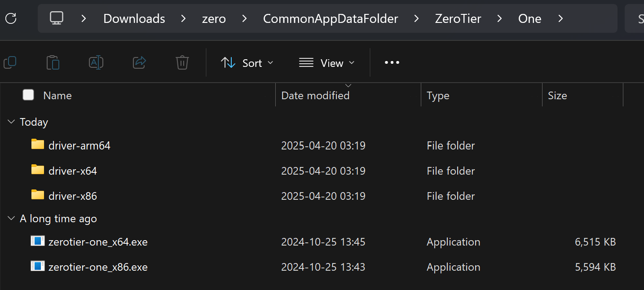This screenshot has height=290, width=644.
Task: Share item using the Share icon
Action: 140,62
